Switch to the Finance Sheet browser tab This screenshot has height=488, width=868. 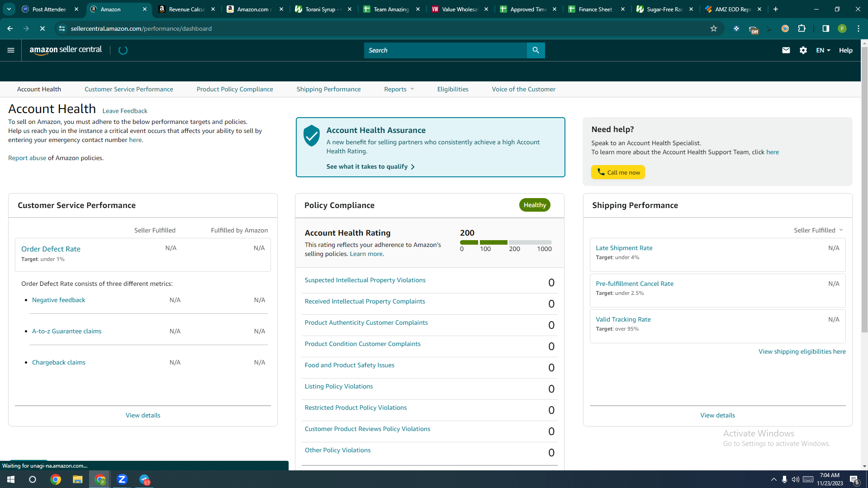(596, 9)
